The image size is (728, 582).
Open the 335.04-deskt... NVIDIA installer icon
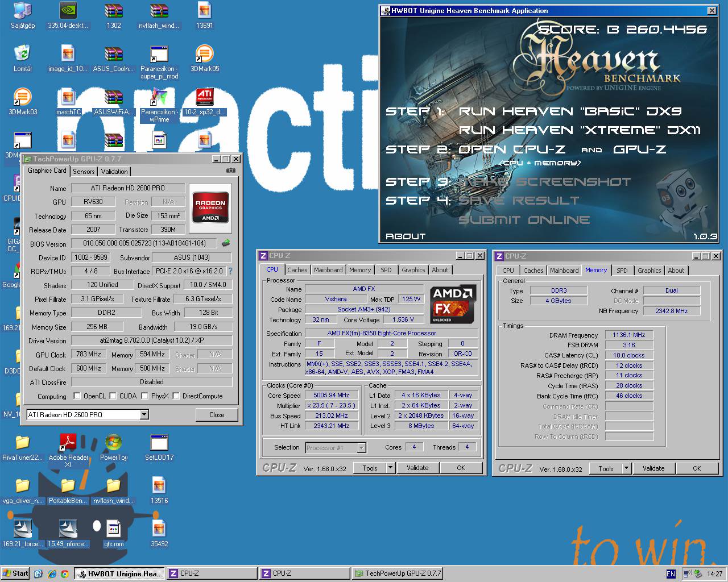pyautogui.click(x=68, y=15)
